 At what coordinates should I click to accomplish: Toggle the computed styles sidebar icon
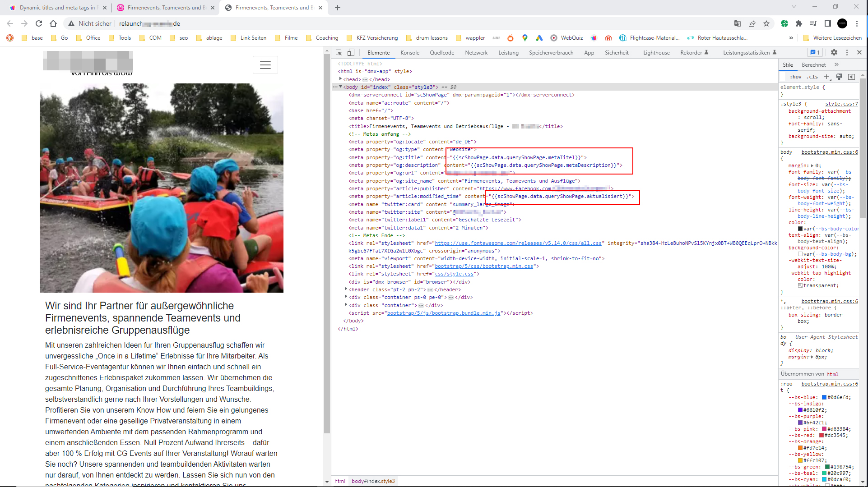pyautogui.click(x=851, y=77)
